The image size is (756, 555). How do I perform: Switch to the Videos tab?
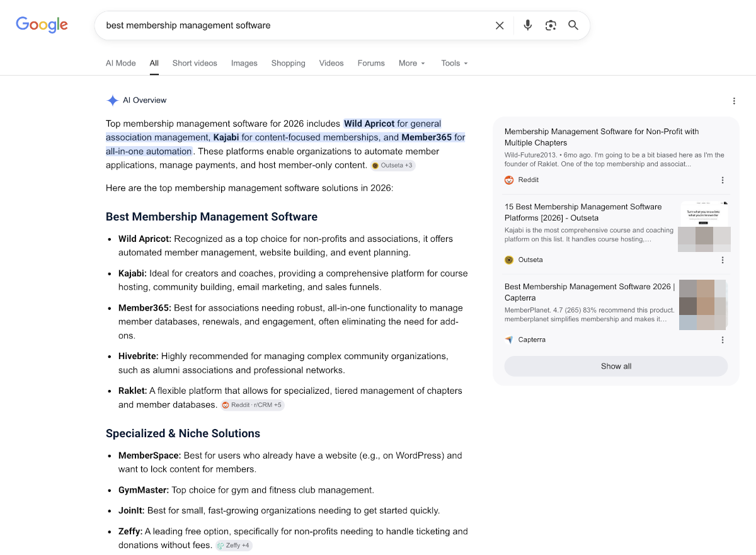pos(331,63)
